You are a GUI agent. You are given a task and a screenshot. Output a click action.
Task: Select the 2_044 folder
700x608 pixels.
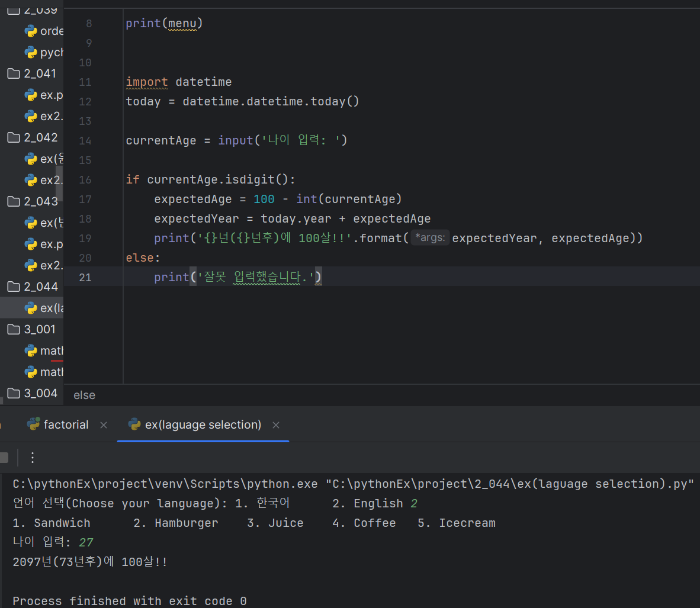pyautogui.click(x=32, y=287)
